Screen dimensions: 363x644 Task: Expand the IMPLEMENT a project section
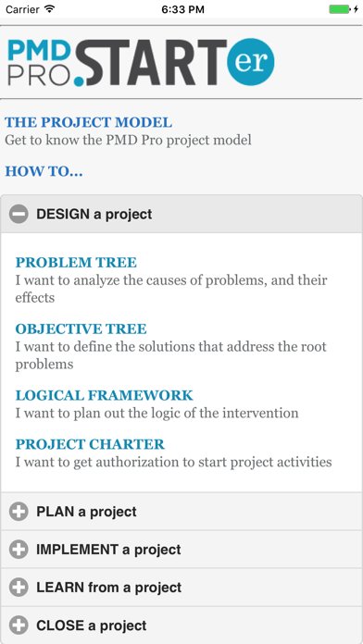181,550
